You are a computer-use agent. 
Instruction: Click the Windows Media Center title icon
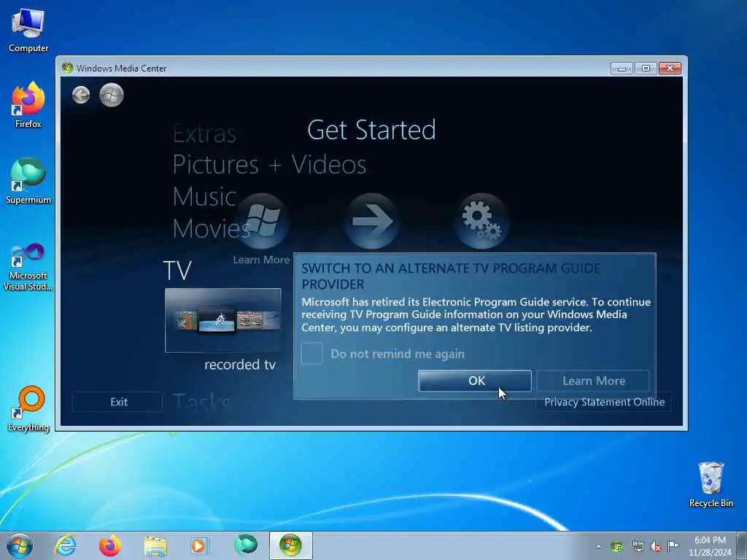(x=67, y=68)
